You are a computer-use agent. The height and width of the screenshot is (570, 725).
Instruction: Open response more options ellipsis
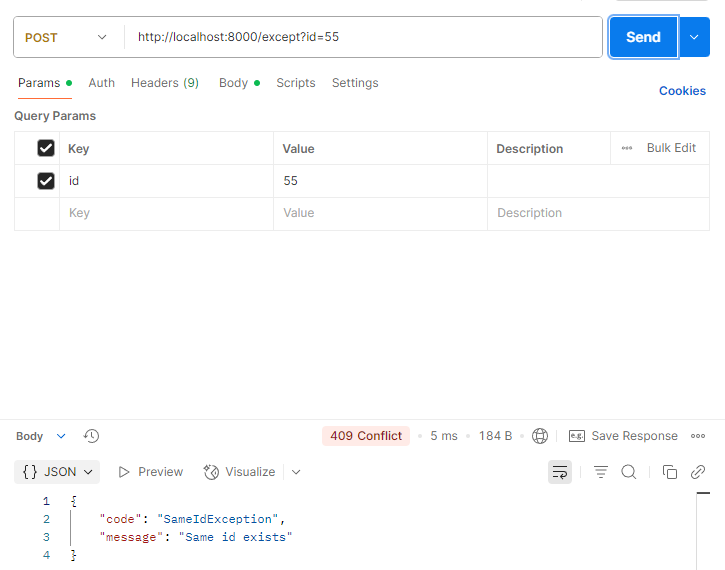[698, 436]
